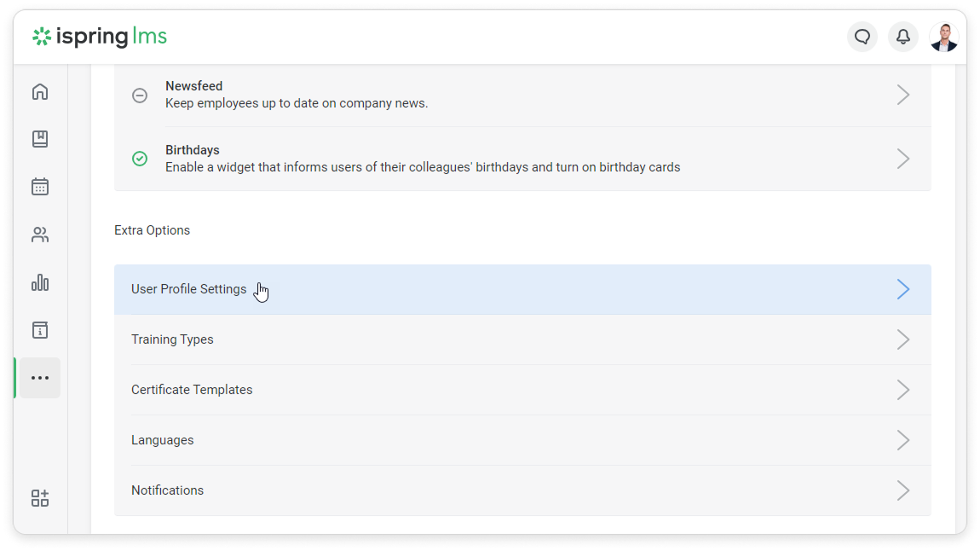The width and height of the screenshot is (980, 551).
Task: Open the chat messages icon
Action: [x=862, y=37]
